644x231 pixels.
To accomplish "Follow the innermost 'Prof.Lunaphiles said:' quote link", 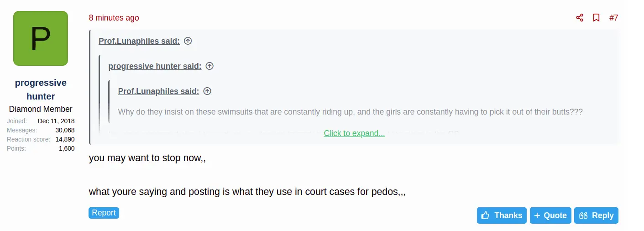I will click(158, 91).
